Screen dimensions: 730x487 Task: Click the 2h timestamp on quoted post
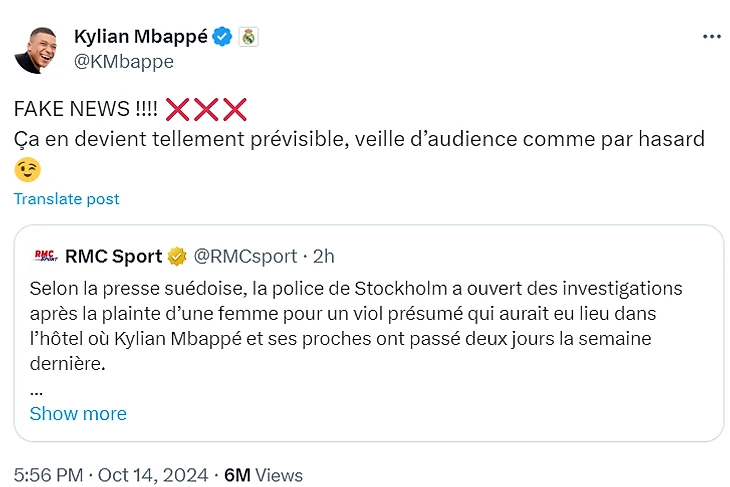(323, 256)
